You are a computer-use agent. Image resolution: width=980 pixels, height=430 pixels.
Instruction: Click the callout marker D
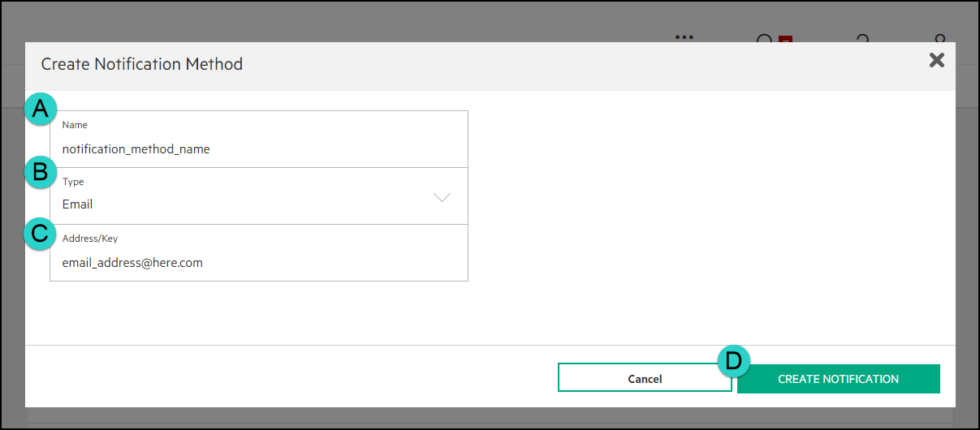pyautogui.click(x=734, y=361)
